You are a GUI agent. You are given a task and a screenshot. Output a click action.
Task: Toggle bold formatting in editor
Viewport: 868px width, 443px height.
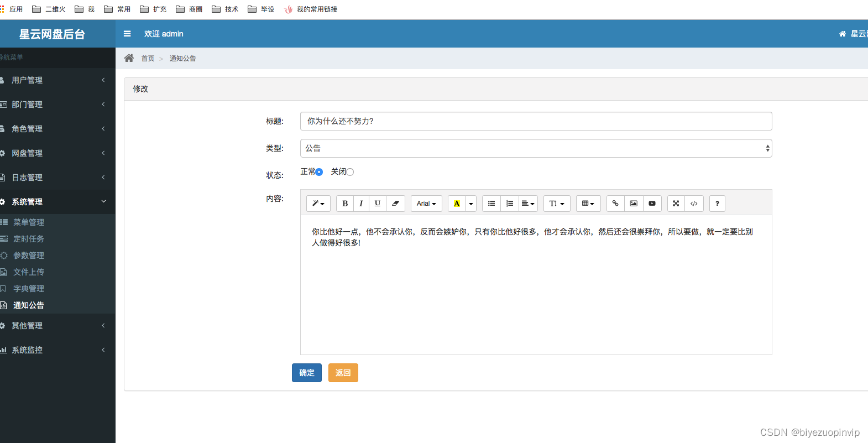point(345,204)
